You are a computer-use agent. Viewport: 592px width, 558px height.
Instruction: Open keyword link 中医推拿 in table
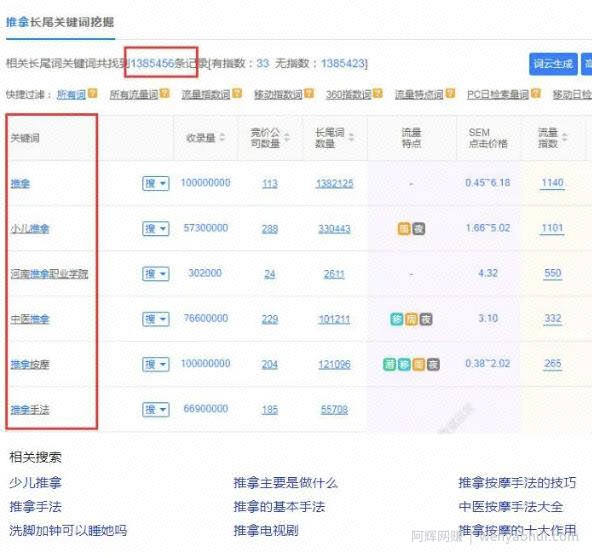tap(30, 319)
